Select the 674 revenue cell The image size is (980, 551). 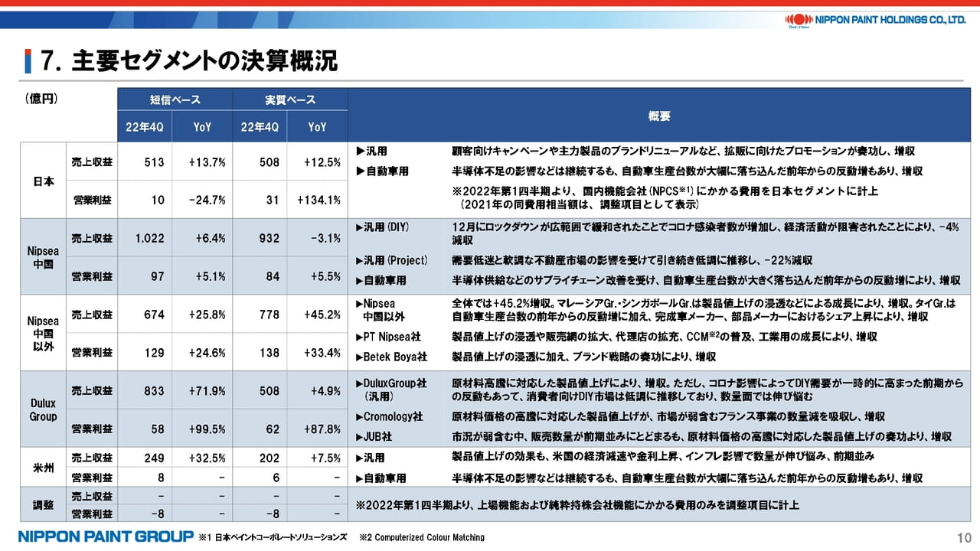[x=145, y=314]
